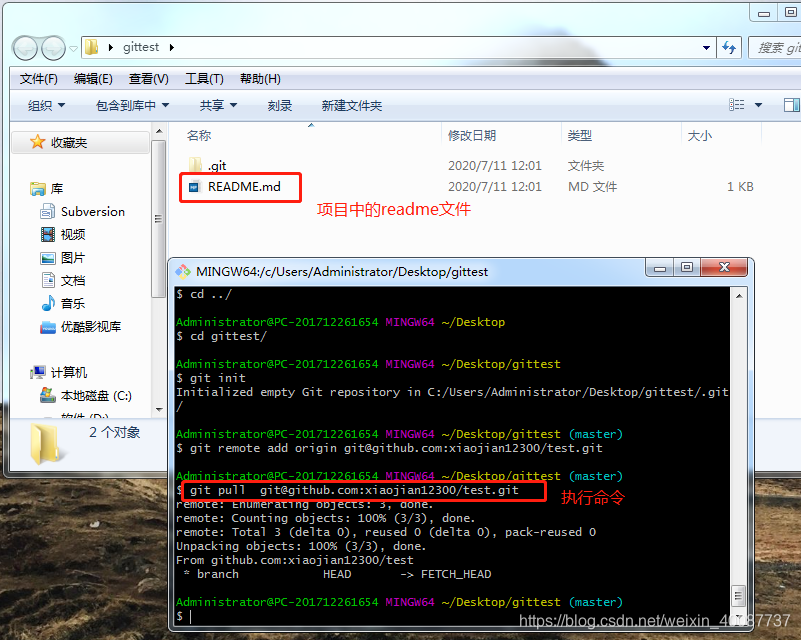The image size is (801, 640).
Task: Click the forward navigation arrow
Action: 51,47
